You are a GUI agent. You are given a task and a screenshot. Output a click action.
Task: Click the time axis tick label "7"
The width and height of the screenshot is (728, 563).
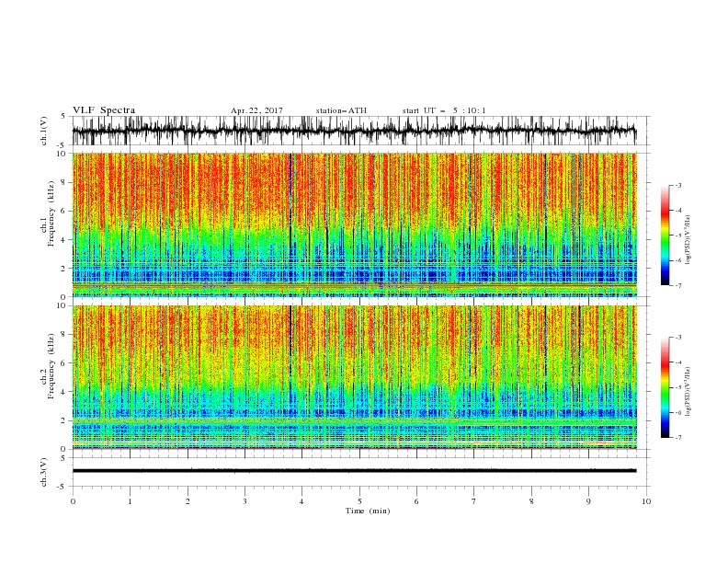point(474,501)
